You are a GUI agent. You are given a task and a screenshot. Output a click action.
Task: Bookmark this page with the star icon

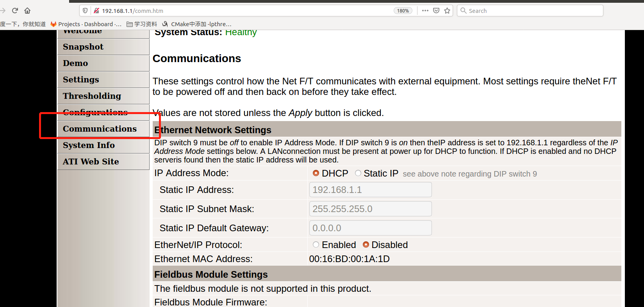[447, 11]
